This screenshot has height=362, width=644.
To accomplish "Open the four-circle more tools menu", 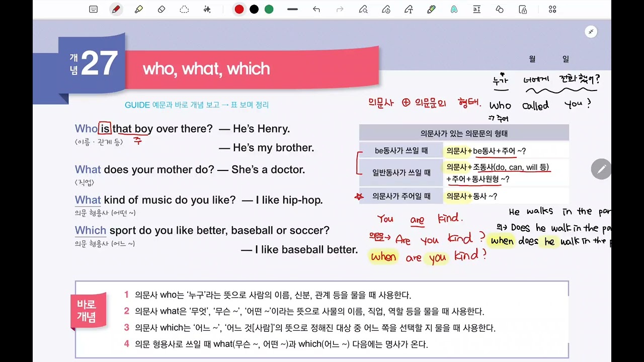I will pos(552,9).
